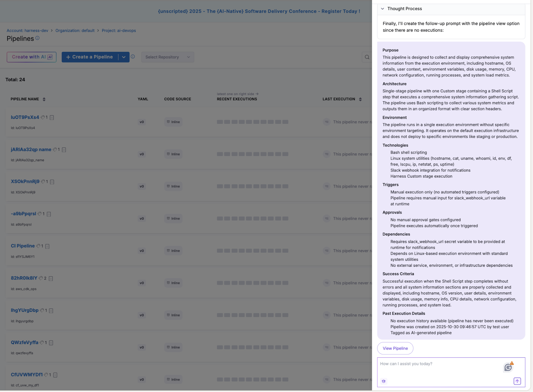Click the v0 YAML badge for CI Pipeline
533x392 pixels.
coord(142,251)
